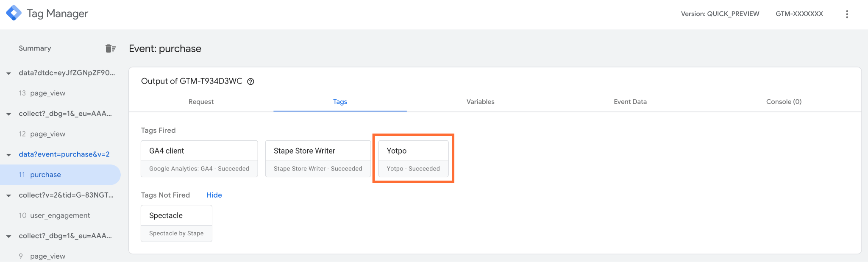Open the Spectacle tag card

[x=176, y=223]
